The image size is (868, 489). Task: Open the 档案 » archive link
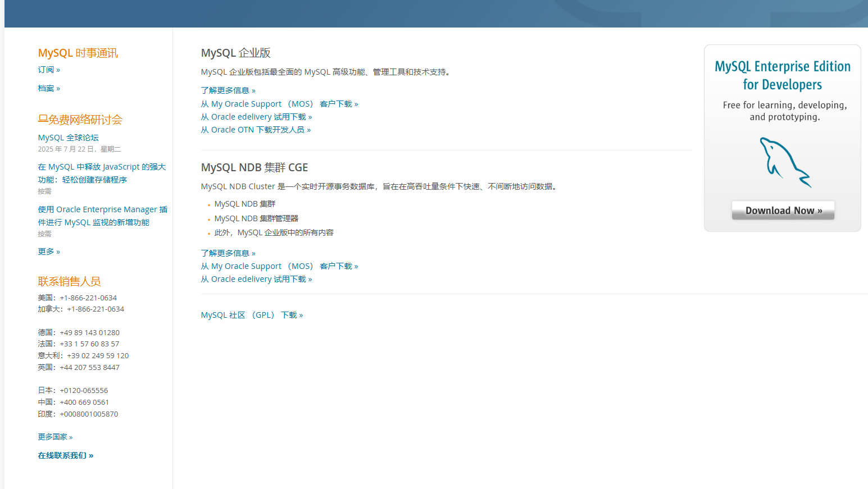[x=49, y=88]
